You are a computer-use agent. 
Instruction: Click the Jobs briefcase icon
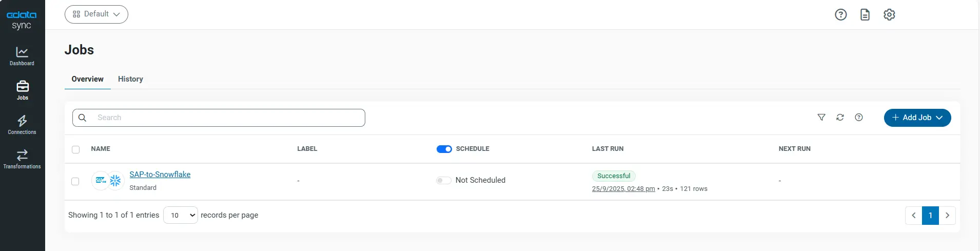pos(23,86)
